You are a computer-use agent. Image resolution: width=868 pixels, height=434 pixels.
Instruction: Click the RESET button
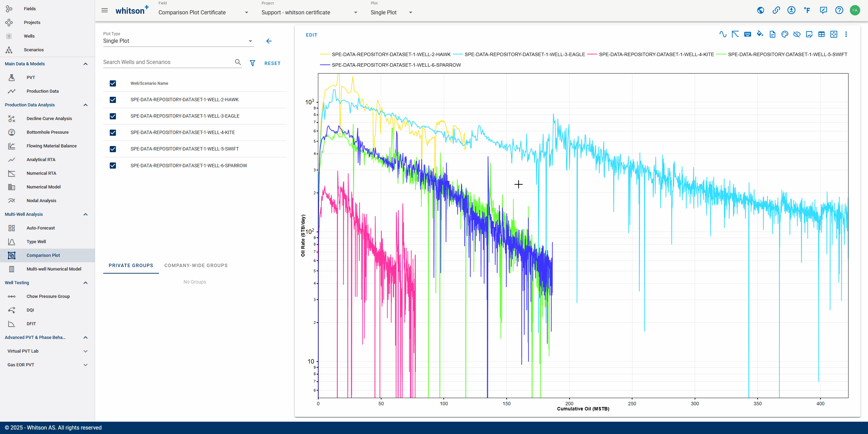272,63
